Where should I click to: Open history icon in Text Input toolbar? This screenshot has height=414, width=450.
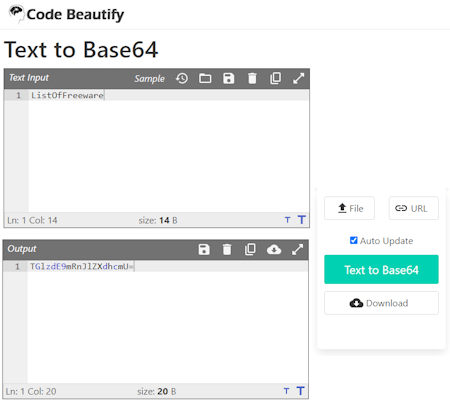(x=182, y=78)
